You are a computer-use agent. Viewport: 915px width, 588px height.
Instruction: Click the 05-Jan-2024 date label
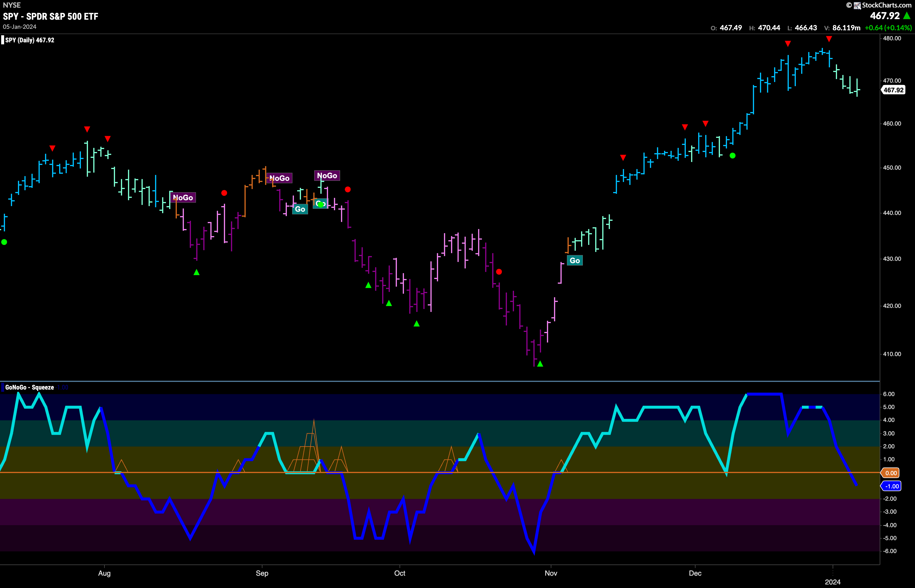(19, 27)
